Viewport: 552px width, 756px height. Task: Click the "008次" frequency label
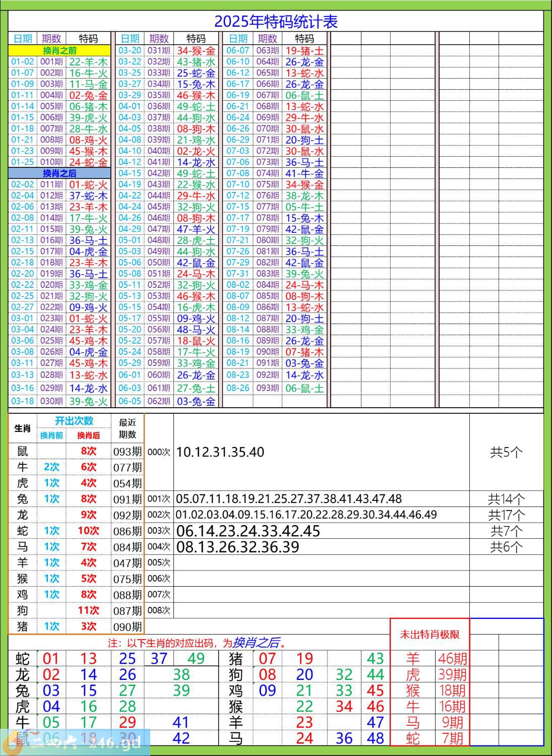(x=159, y=610)
